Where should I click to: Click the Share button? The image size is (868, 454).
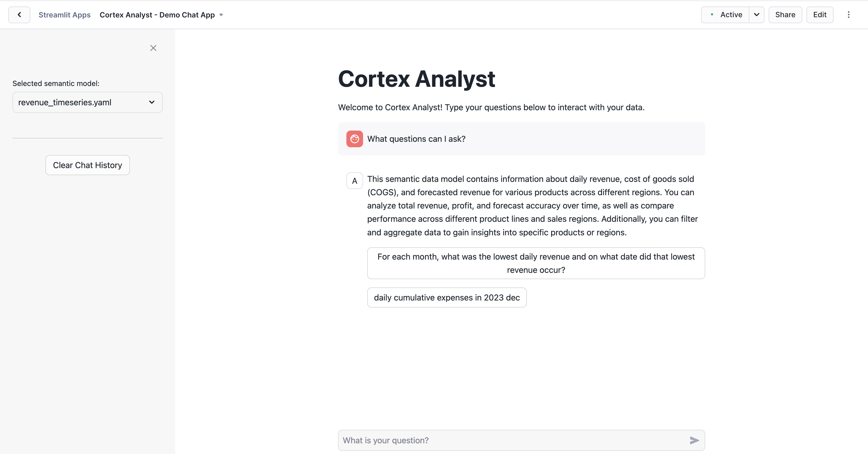[x=785, y=15]
